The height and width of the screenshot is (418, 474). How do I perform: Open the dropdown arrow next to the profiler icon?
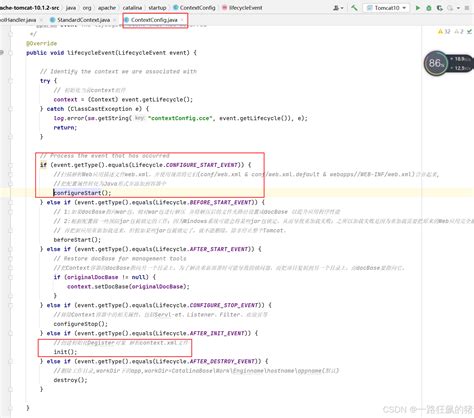(x=458, y=8)
